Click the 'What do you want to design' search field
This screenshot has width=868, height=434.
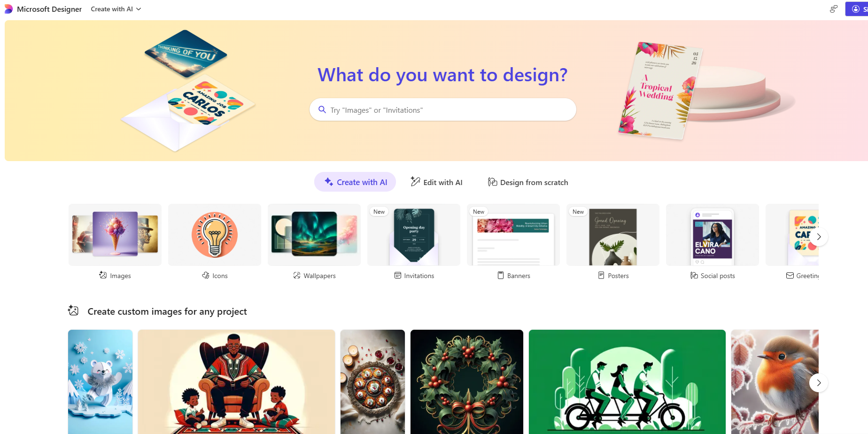(443, 109)
